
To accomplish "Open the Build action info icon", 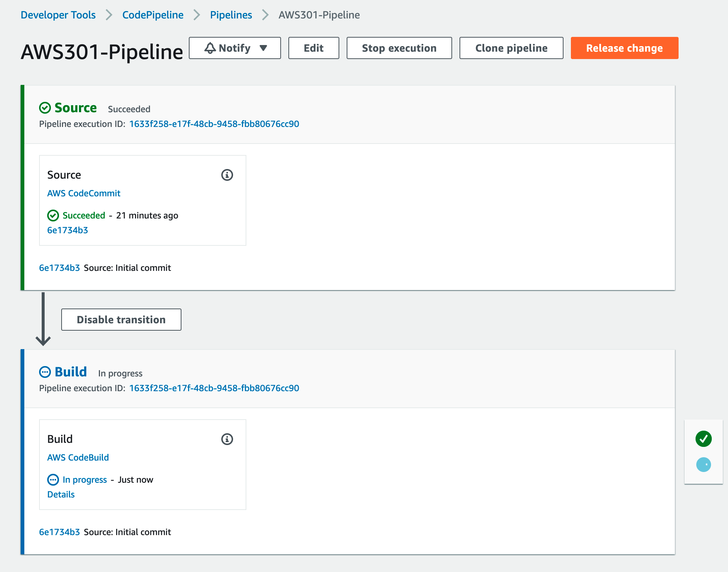I will point(227,439).
